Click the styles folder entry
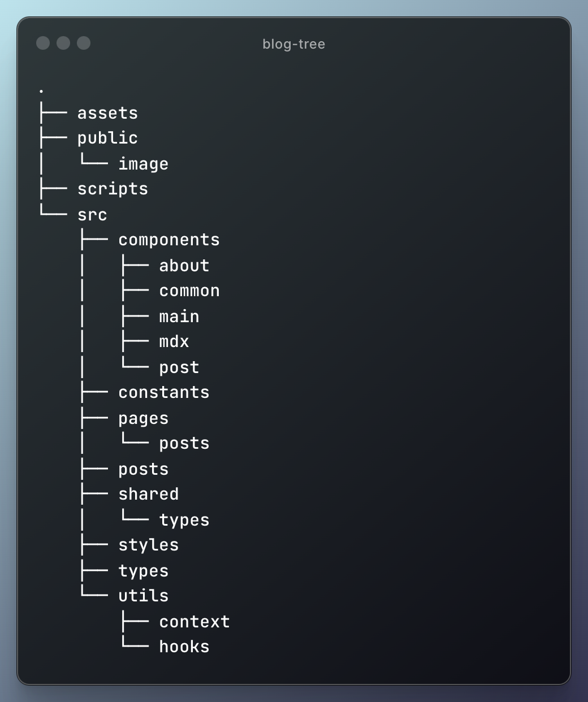This screenshot has height=702, width=588. point(148,545)
